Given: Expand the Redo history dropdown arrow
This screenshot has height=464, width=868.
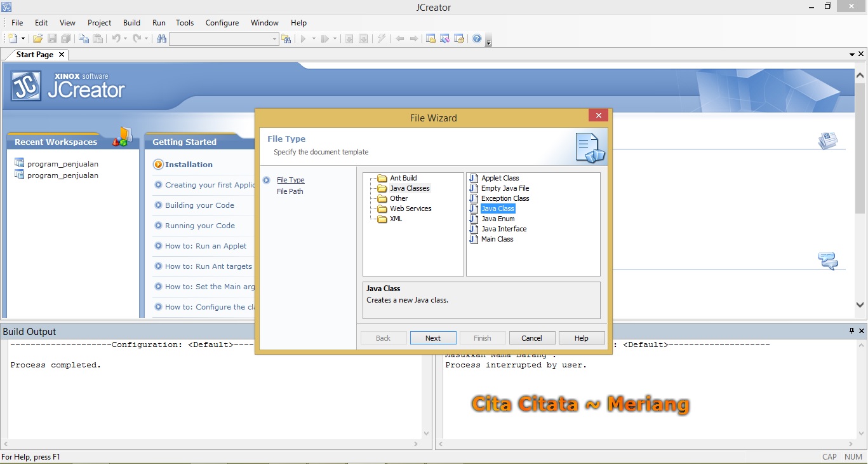Looking at the screenshot, I should [x=146, y=39].
